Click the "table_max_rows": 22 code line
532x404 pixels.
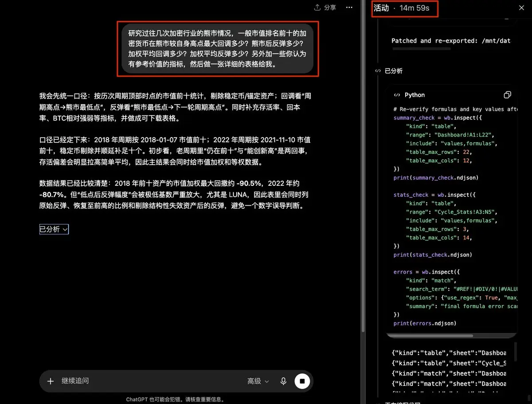pyautogui.click(x=438, y=152)
